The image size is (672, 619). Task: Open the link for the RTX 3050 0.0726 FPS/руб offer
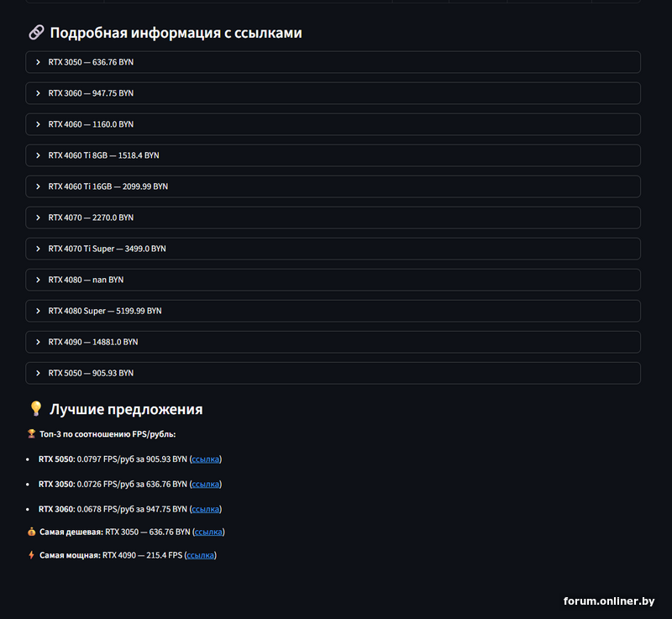(x=205, y=484)
